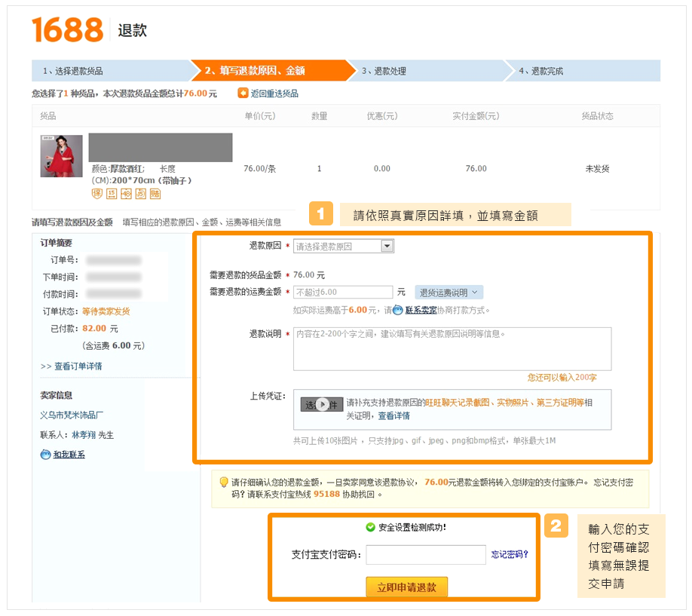The width and height of the screenshot is (692, 616).
Task: Click the Wangwang icon beside 和我联系
Action: (45, 455)
